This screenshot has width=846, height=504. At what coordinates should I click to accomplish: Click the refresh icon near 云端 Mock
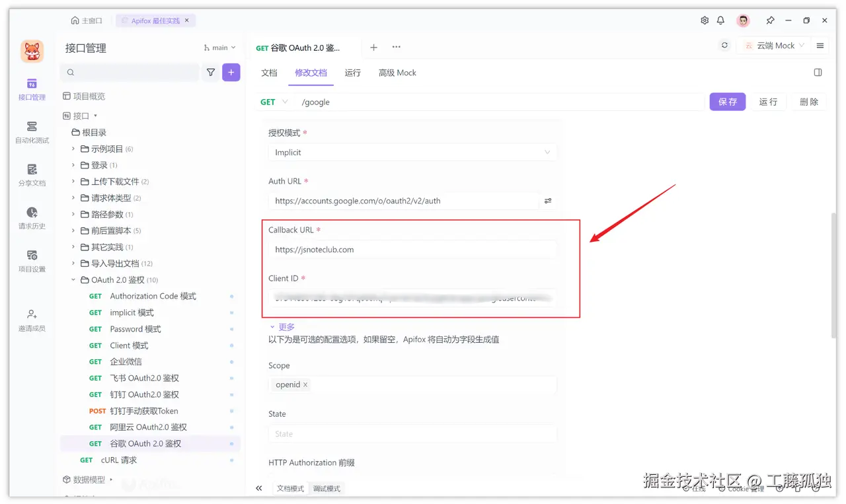[x=724, y=45]
